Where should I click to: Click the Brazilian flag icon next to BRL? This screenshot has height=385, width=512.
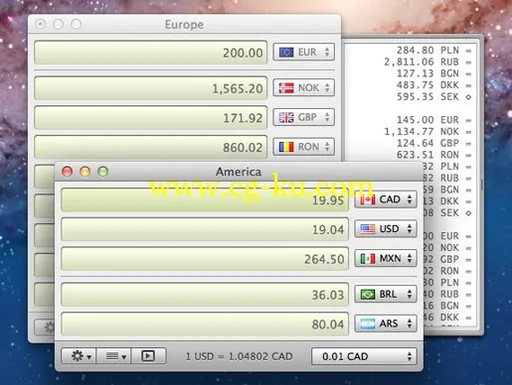(x=368, y=294)
